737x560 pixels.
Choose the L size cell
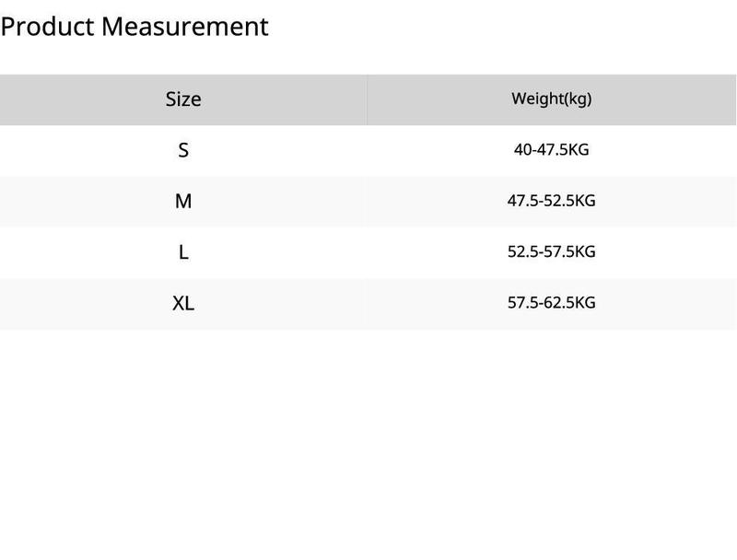[x=183, y=252]
